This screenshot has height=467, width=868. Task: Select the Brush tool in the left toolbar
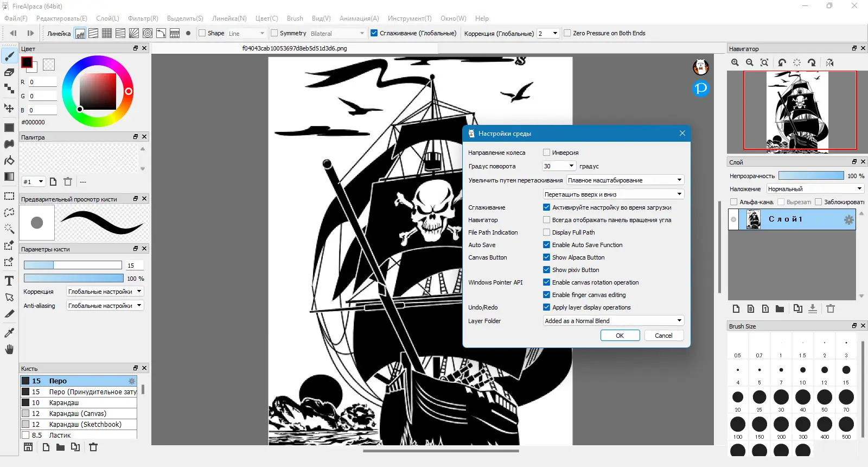9,56
